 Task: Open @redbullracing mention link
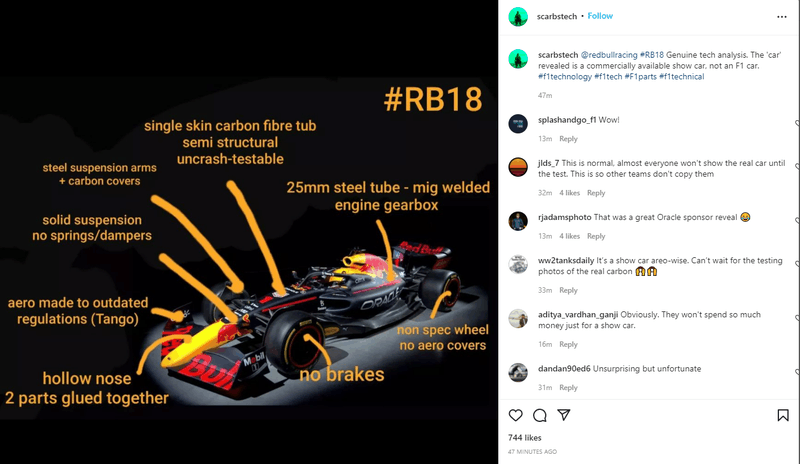(x=609, y=55)
